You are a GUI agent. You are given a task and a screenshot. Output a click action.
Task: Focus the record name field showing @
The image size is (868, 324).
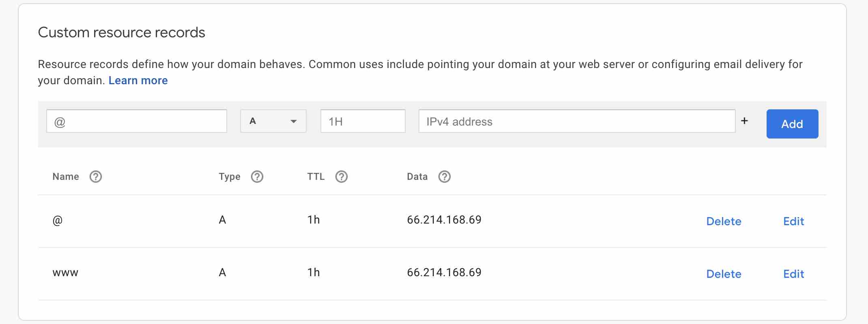tap(136, 121)
